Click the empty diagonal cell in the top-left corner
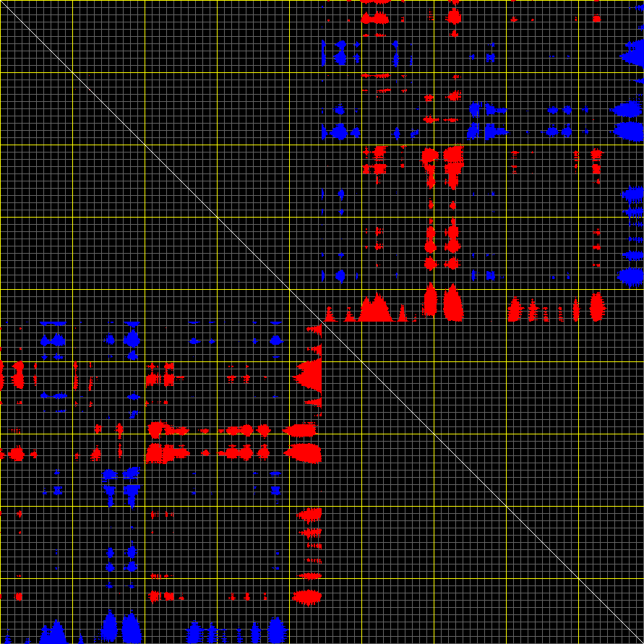This screenshot has width=644, height=644. [36, 36]
